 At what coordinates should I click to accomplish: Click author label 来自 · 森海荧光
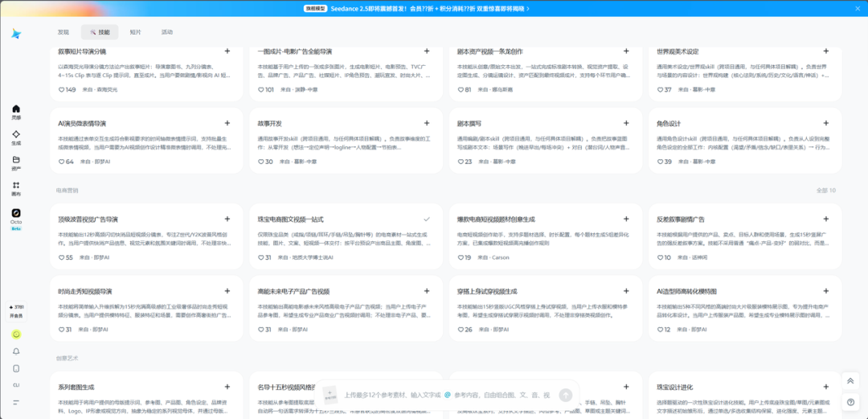(100, 90)
